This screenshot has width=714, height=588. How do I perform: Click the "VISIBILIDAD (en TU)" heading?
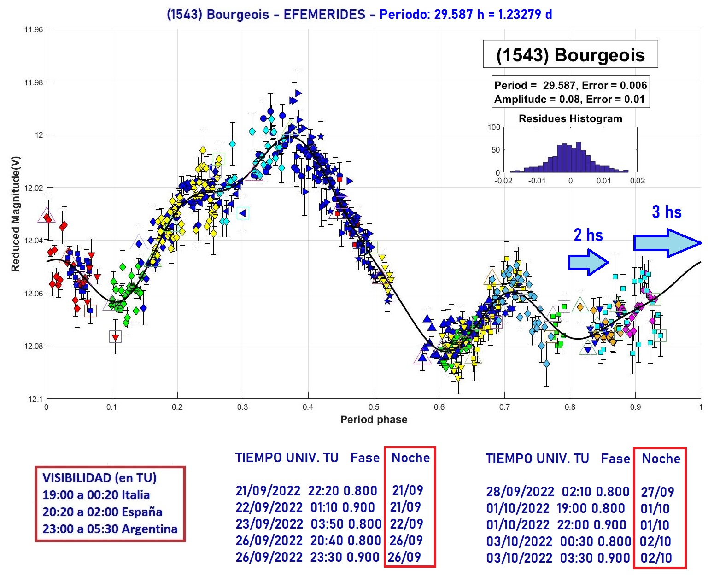(99, 478)
